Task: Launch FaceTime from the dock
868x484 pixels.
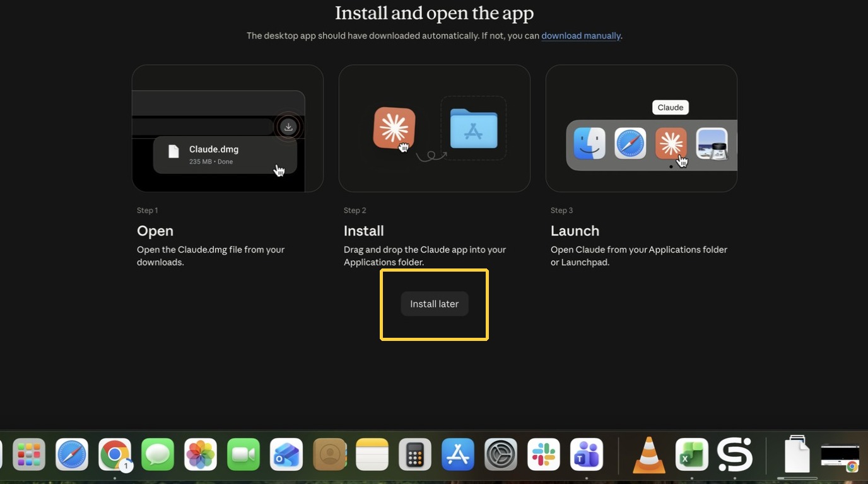Action: (243, 454)
